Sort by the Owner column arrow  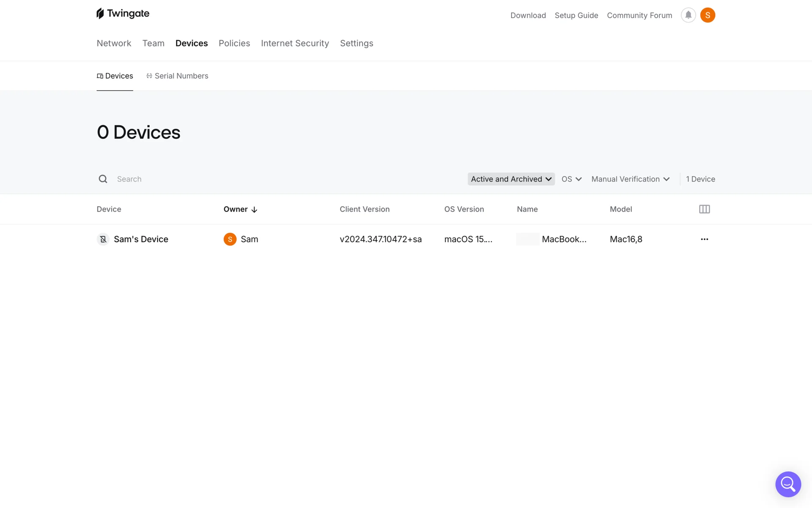click(254, 210)
